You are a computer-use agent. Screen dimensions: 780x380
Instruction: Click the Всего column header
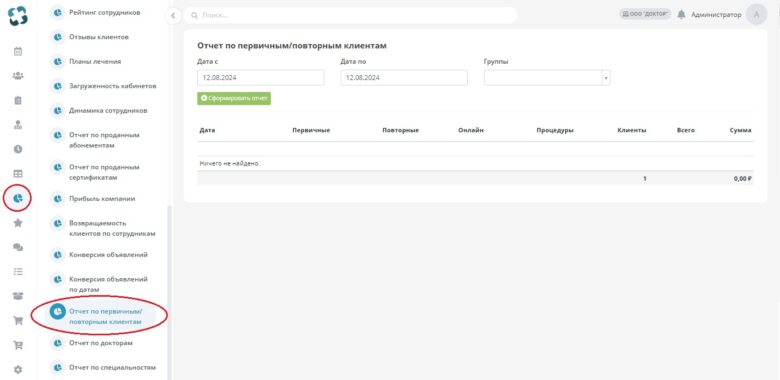685,130
